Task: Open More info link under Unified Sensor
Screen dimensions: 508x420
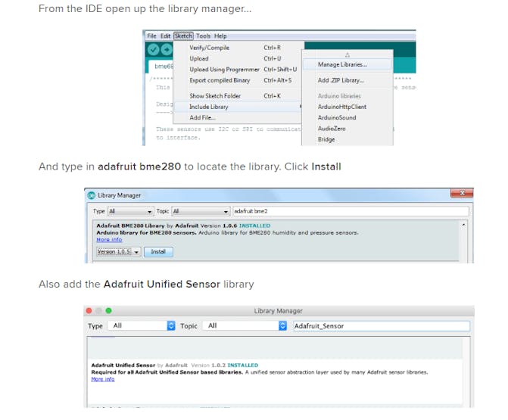Action: (103, 379)
